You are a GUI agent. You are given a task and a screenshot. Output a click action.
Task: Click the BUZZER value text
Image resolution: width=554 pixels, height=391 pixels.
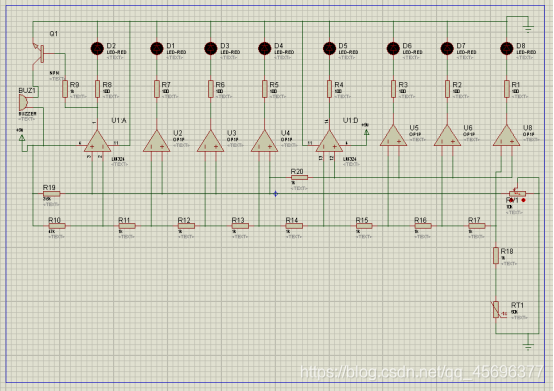(x=27, y=114)
